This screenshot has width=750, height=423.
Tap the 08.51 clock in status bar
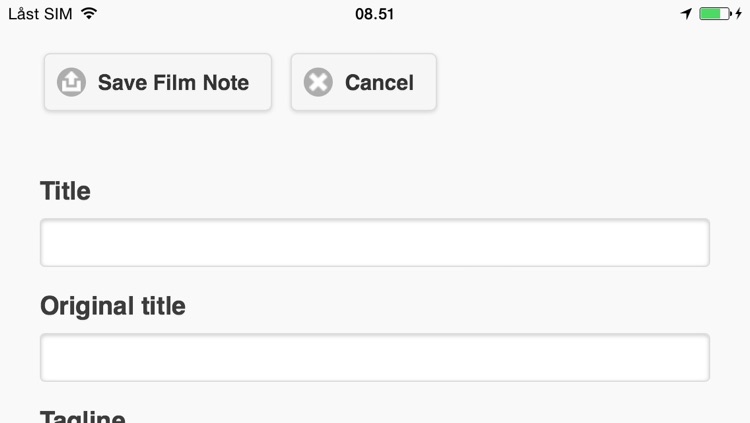375,14
